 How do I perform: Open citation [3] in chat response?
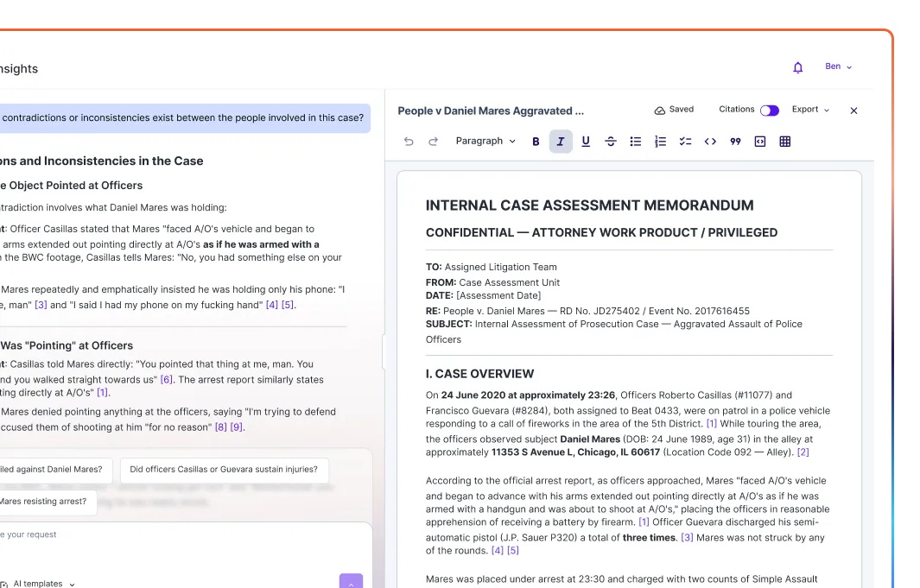click(41, 305)
